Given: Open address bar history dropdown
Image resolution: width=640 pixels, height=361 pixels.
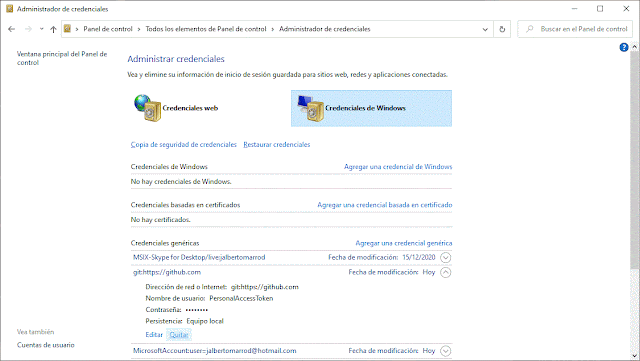Looking at the screenshot, I should [485, 29].
